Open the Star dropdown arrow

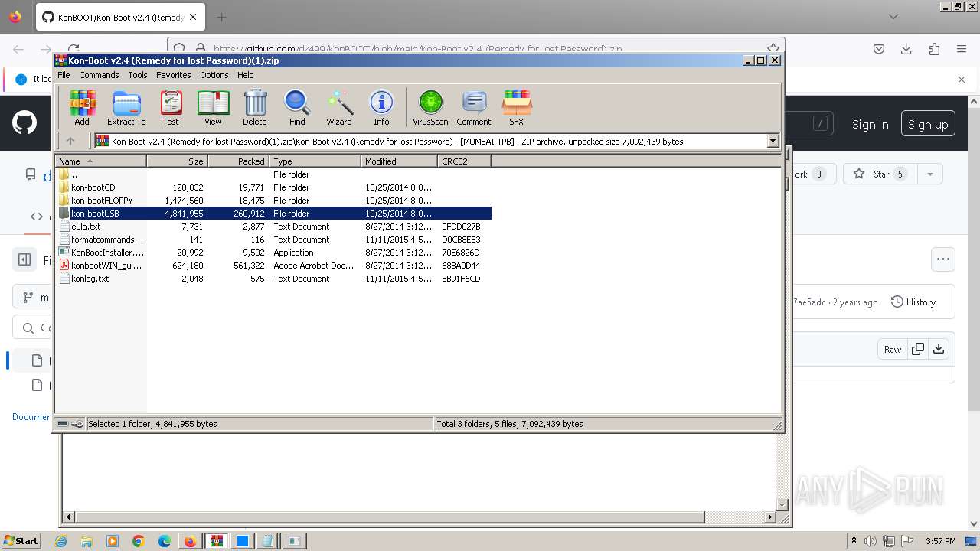(930, 174)
